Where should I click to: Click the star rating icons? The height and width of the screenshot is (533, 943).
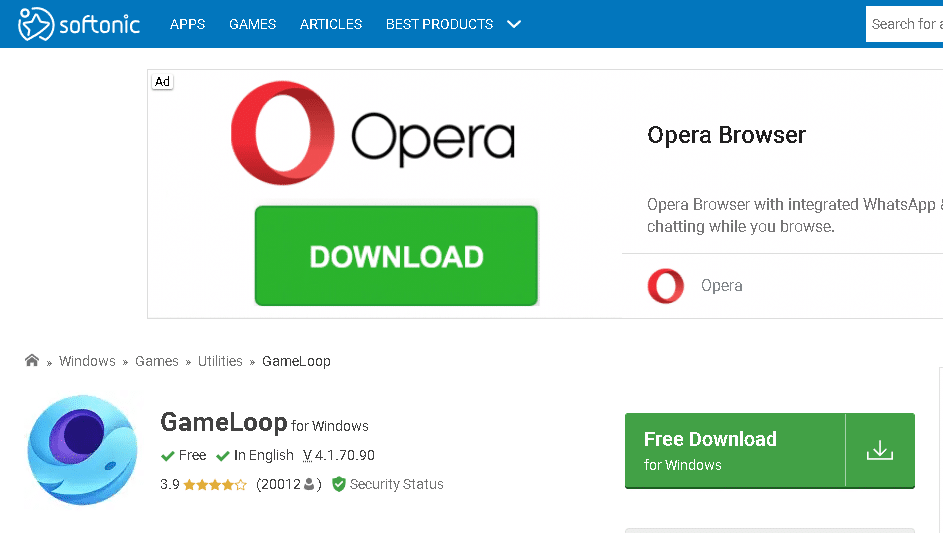(215, 485)
